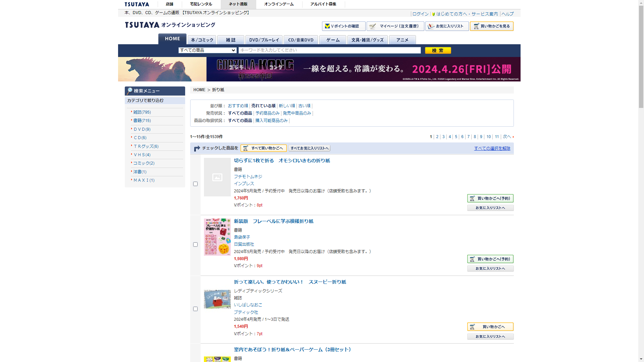Image resolution: width=644 pixels, height=362 pixels.
Task: Narrow results to 雑誌(795) category
Action: coord(142,112)
